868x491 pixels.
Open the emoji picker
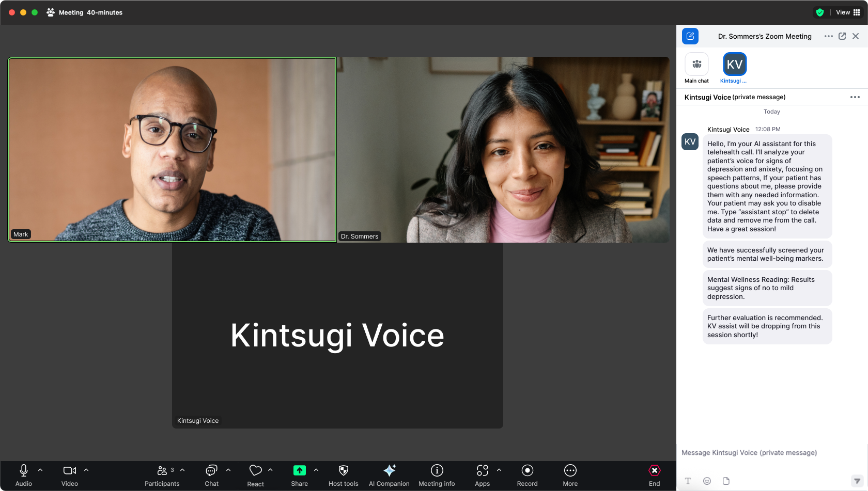tap(707, 481)
